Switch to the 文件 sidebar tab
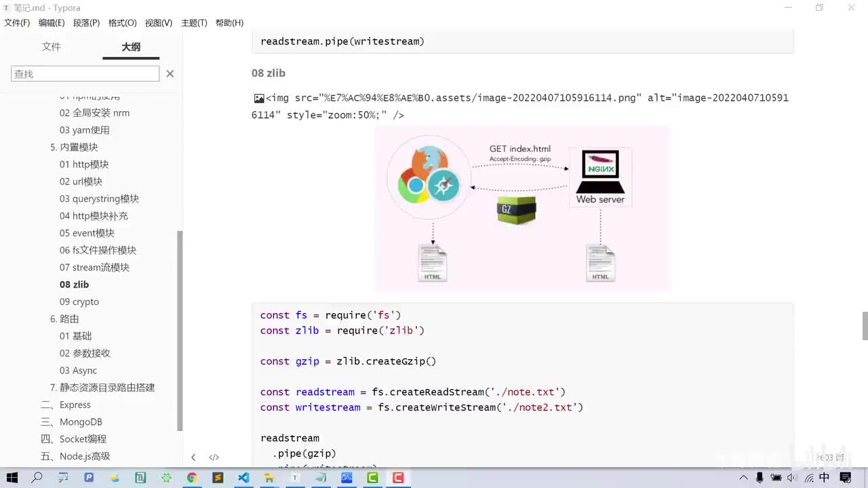 pos(51,47)
